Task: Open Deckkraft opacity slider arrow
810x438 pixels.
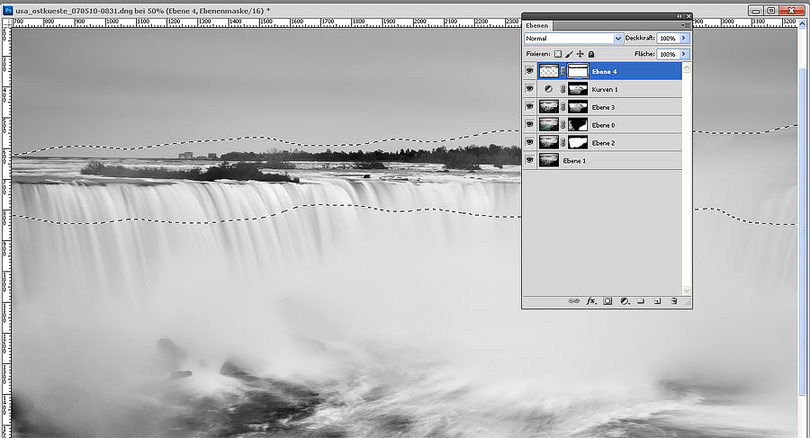Action: (683, 38)
